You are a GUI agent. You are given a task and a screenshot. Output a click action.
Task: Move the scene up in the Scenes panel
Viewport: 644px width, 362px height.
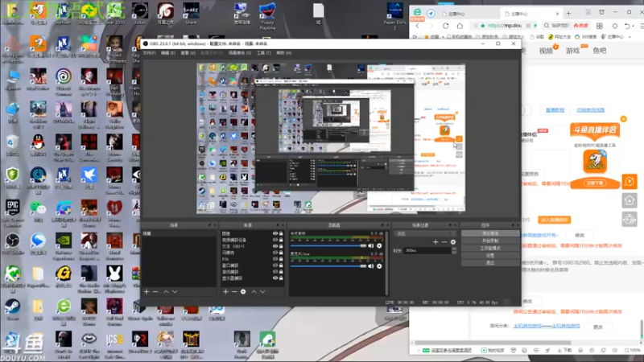coord(166,291)
